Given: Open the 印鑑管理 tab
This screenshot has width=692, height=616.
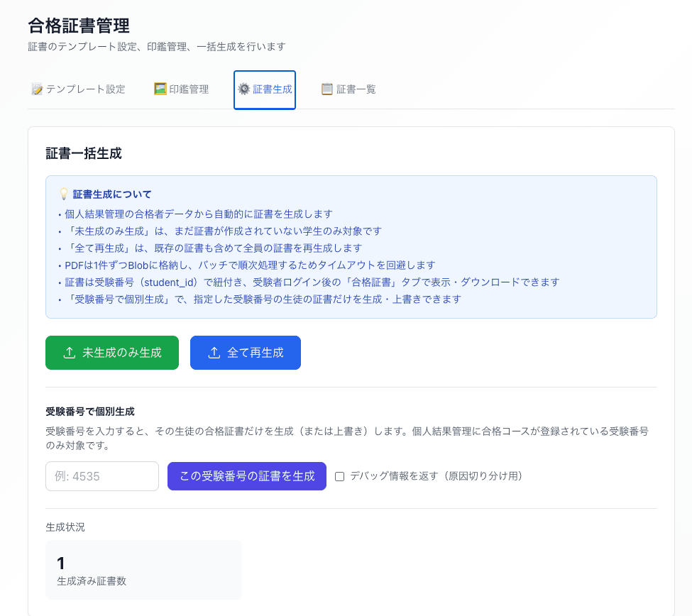Looking at the screenshot, I should 181,89.
